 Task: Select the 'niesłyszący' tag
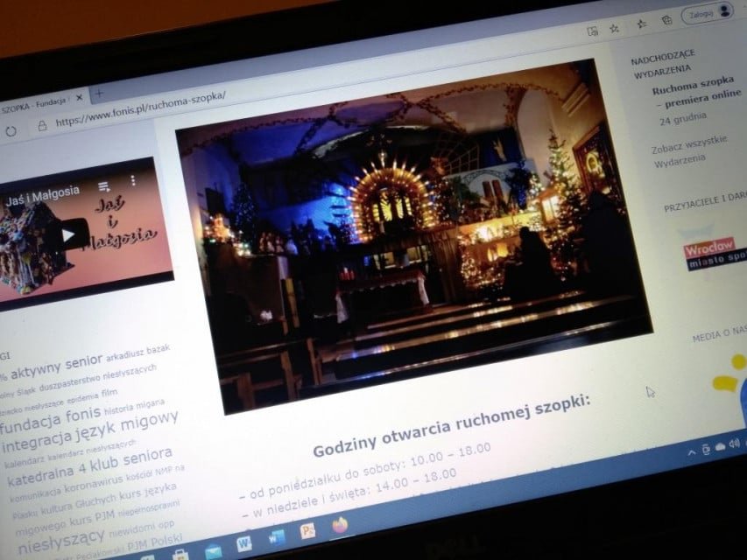[x=61, y=540]
